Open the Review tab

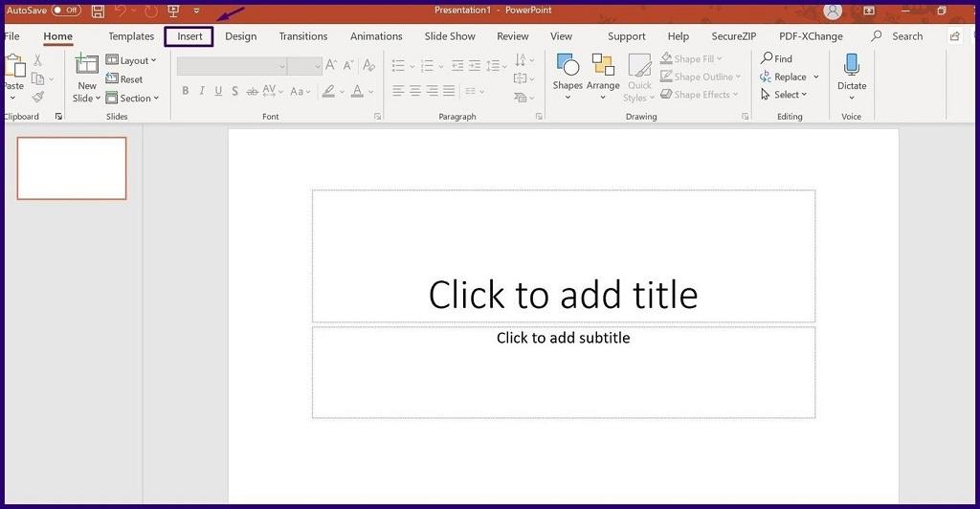[x=513, y=36]
